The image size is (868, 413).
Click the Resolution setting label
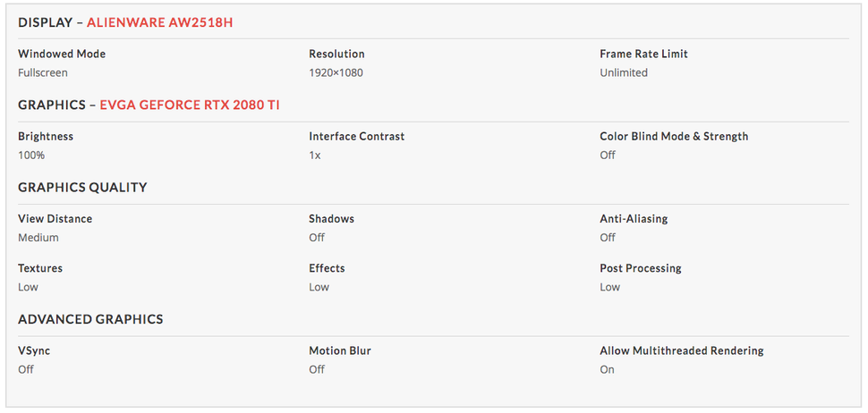pyautogui.click(x=336, y=54)
